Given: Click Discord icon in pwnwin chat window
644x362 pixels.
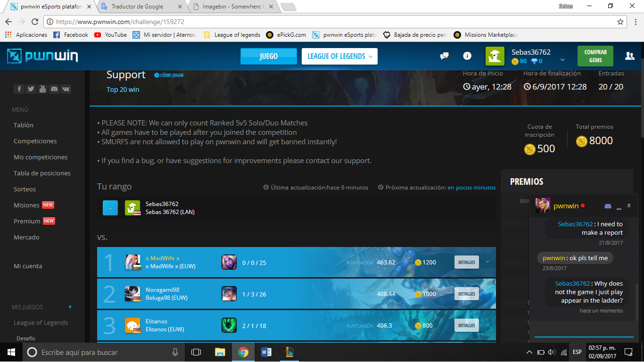Looking at the screenshot, I should (608, 206).
